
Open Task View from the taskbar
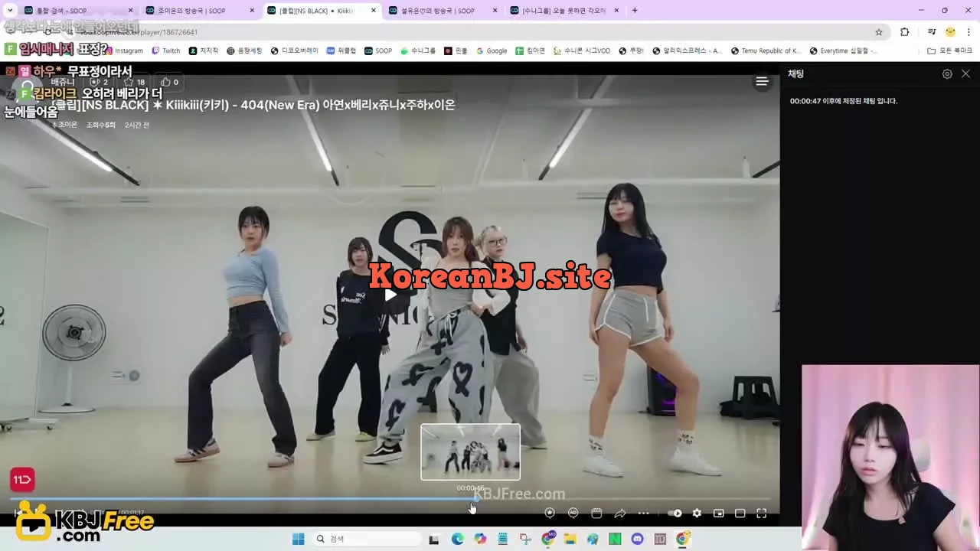(434, 539)
